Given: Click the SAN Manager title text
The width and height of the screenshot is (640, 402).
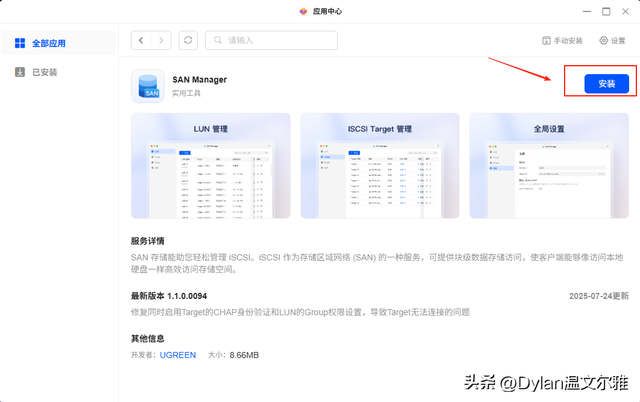Looking at the screenshot, I should 199,80.
